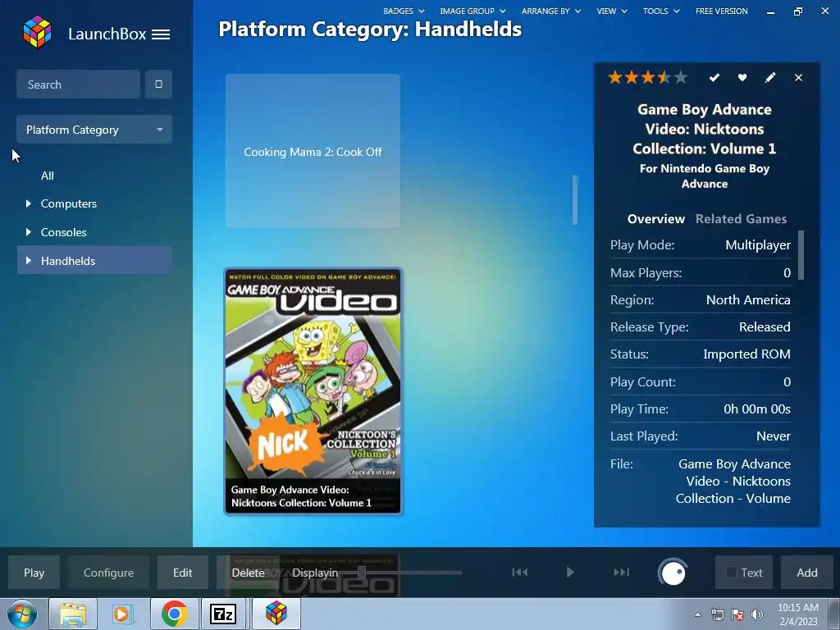Open the BADGES menu
Screen dimensions: 840x630
404,11
